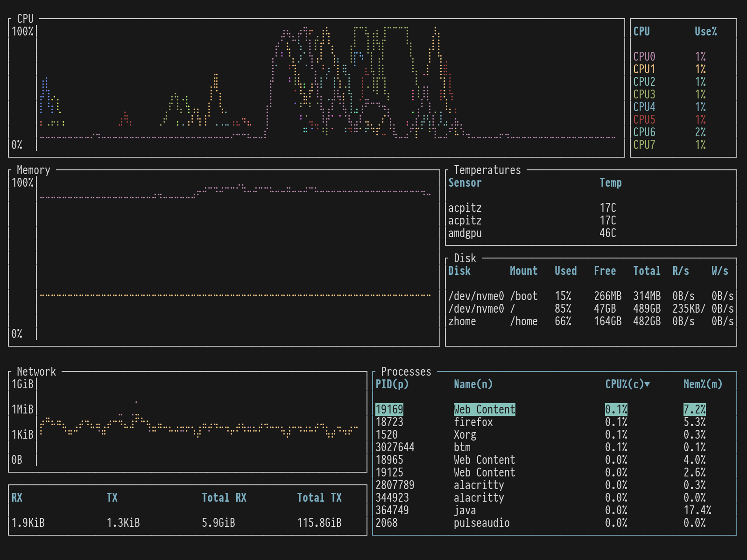Click the W/s column header in Disk
Image resolution: width=747 pixels, height=560 pixels.
[720, 271]
